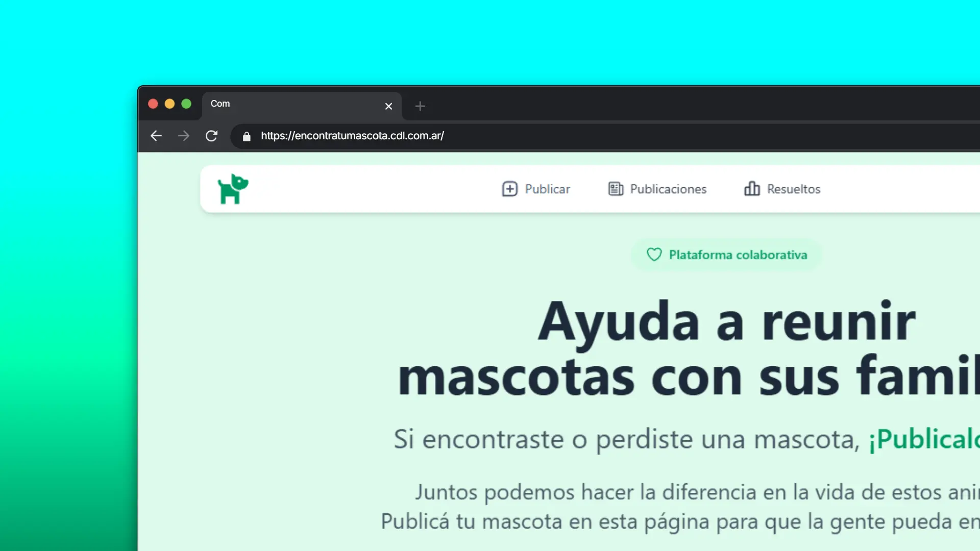Viewport: 980px width, 551px height.
Task: Click the green ¡Publicalo link text
Action: tap(924, 439)
